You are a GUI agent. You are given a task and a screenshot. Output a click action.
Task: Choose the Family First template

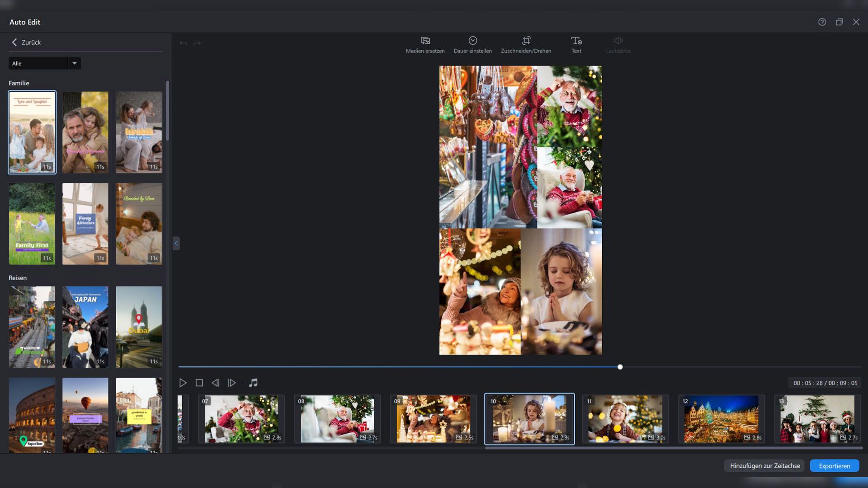(32, 224)
